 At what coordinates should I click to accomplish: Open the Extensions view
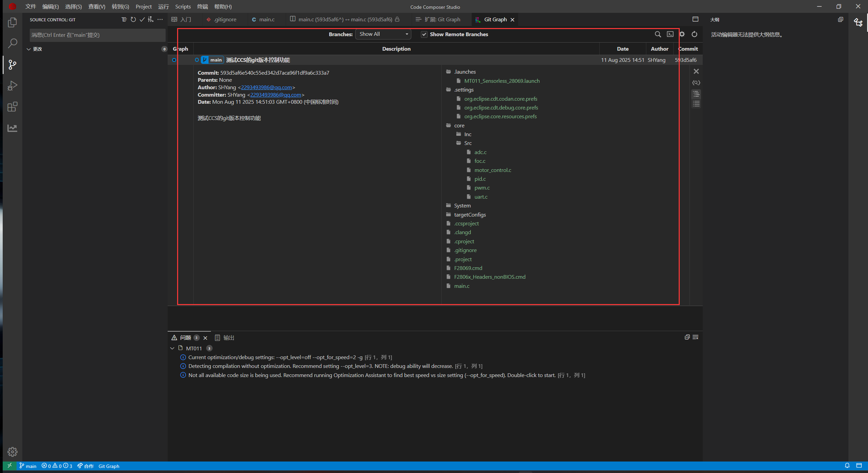pos(13,107)
